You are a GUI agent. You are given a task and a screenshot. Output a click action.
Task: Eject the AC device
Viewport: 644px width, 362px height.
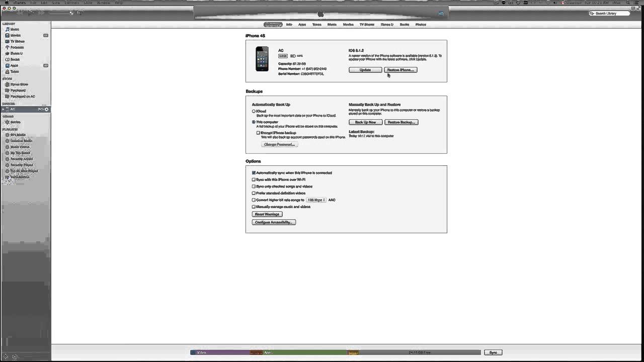[x=47, y=109]
